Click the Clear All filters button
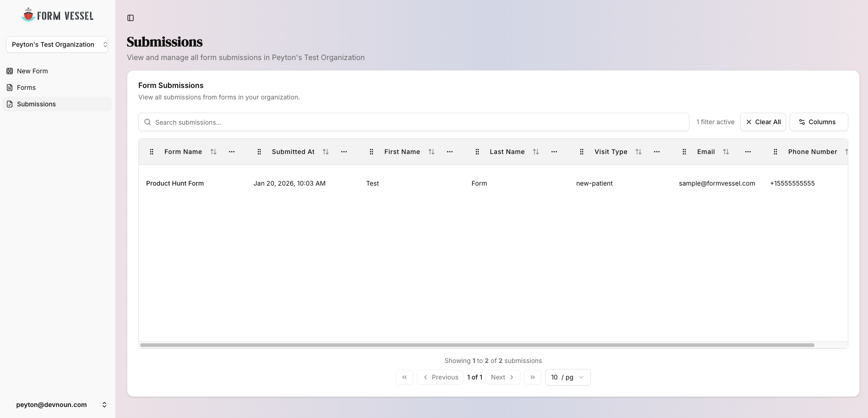This screenshot has height=418, width=868. (763, 122)
